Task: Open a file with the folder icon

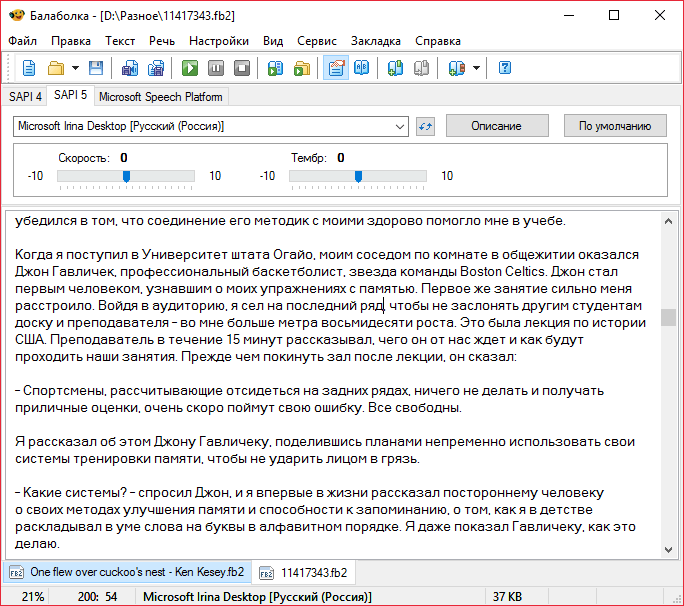Action: (56, 68)
